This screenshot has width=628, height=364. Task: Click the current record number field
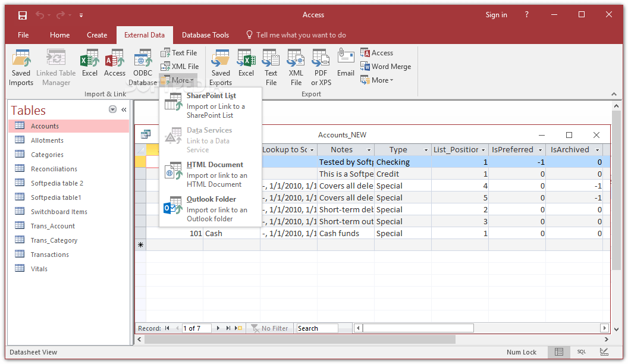pyautogui.click(x=196, y=328)
